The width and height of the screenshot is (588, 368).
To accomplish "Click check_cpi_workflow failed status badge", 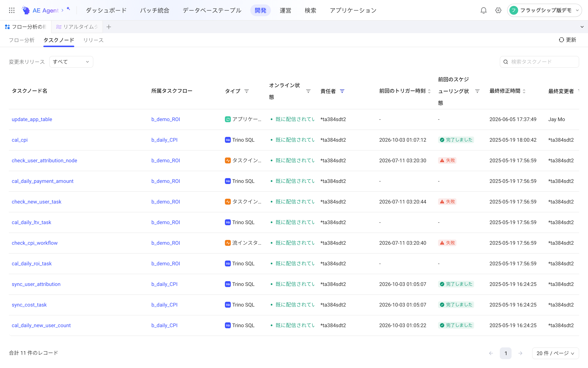I will coord(447,243).
